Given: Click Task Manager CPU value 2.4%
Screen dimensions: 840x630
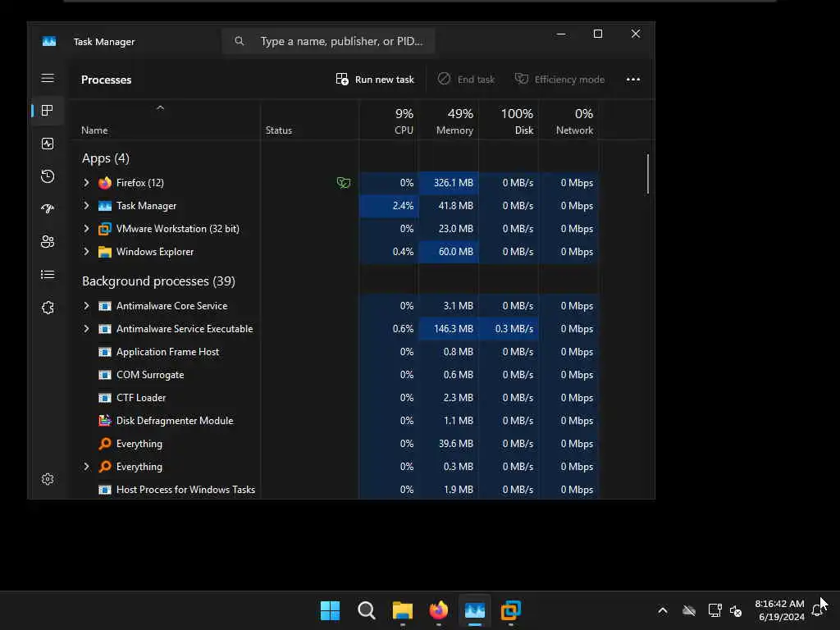Looking at the screenshot, I should tap(403, 206).
